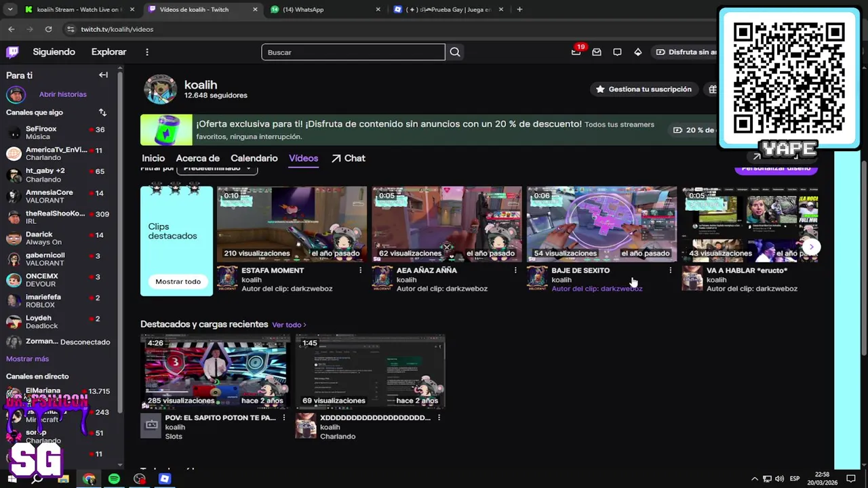The height and width of the screenshot is (488, 868).
Task: Play the POV: EL SAPITO 4:26 video thumbnail
Action: [215, 371]
